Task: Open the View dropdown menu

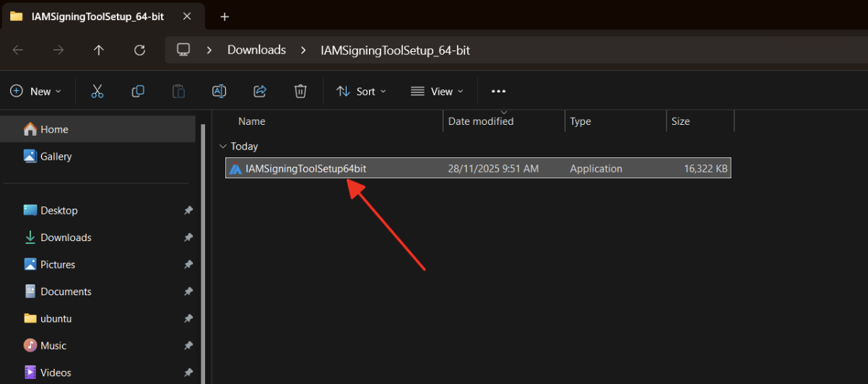Action: click(437, 92)
